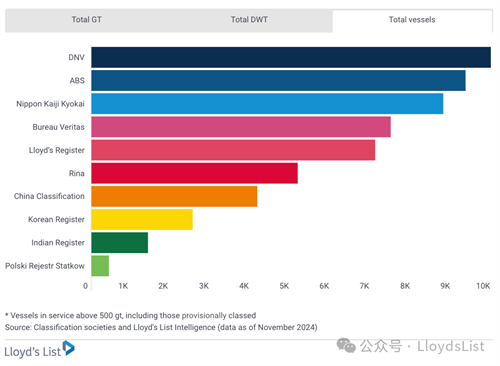Click the China Classification orange bar
Image resolution: width=500 pixels, height=366 pixels.
pos(174,196)
